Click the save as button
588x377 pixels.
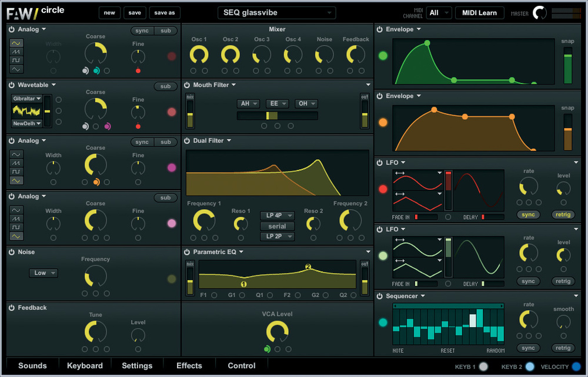pos(165,13)
